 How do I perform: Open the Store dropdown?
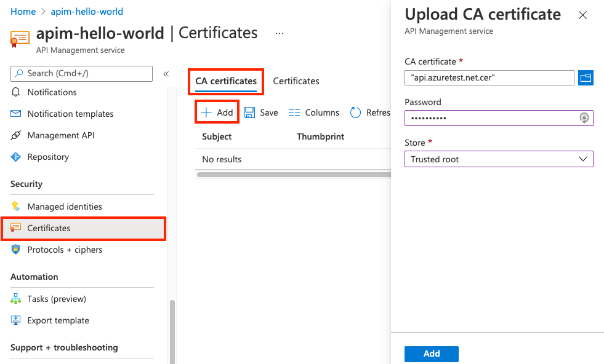coord(499,159)
